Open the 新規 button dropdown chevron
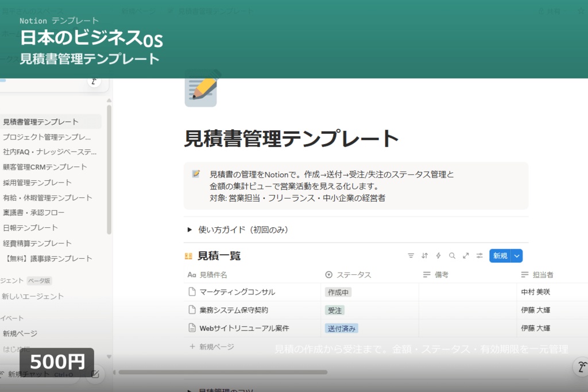Viewport: 588px width, 392px height. tap(516, 255)
